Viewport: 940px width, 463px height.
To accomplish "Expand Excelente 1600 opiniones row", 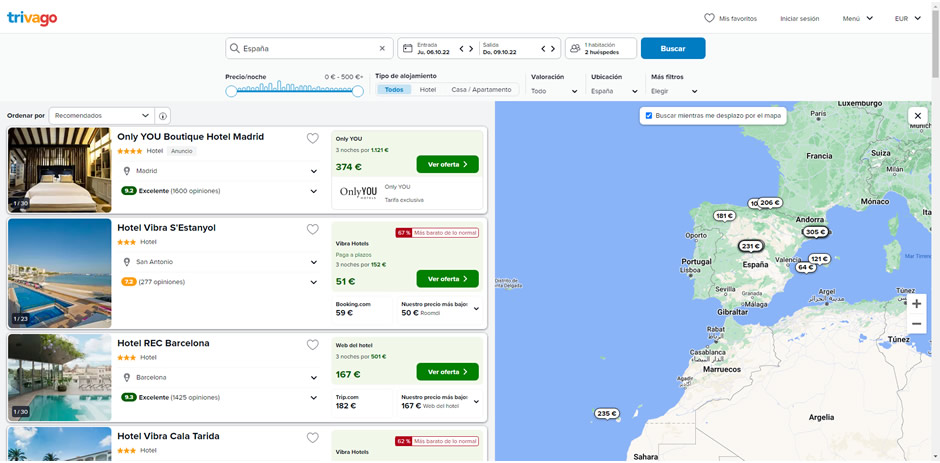I will (314, 191).
